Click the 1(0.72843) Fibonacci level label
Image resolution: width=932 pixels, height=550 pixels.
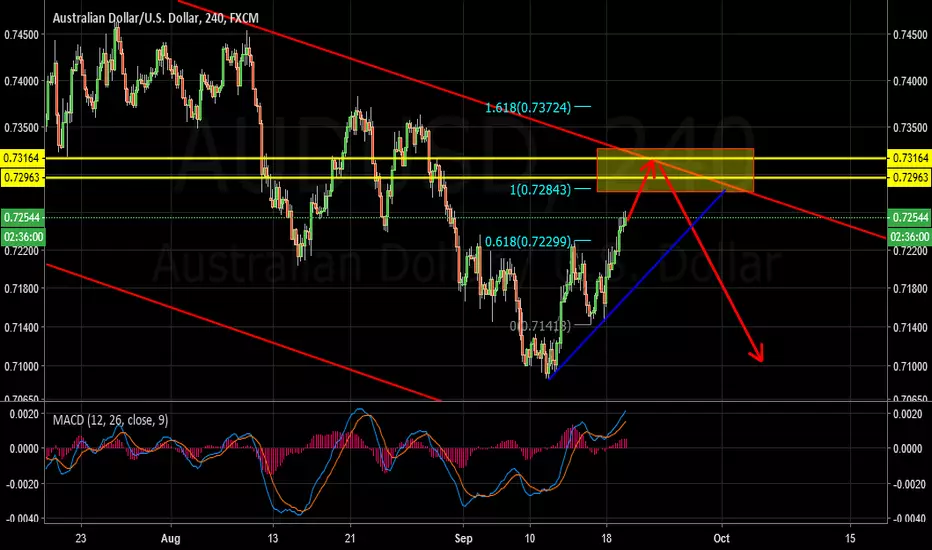tap(540, 190)
